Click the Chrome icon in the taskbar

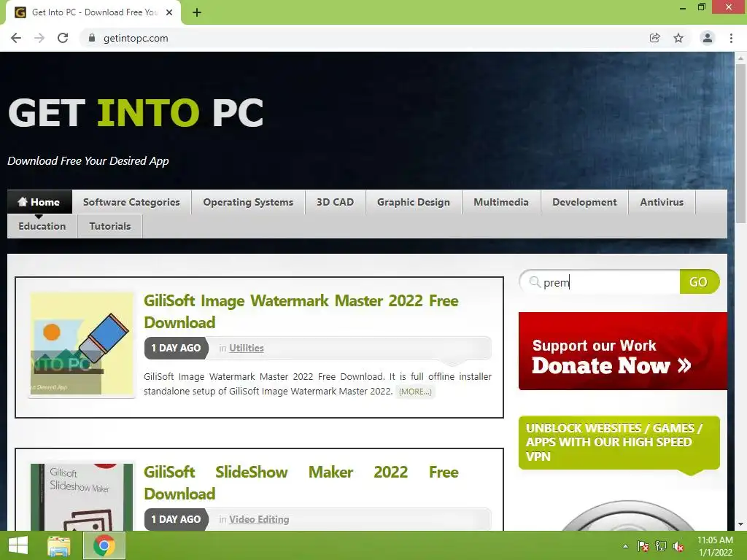click(x=104, y=545)
